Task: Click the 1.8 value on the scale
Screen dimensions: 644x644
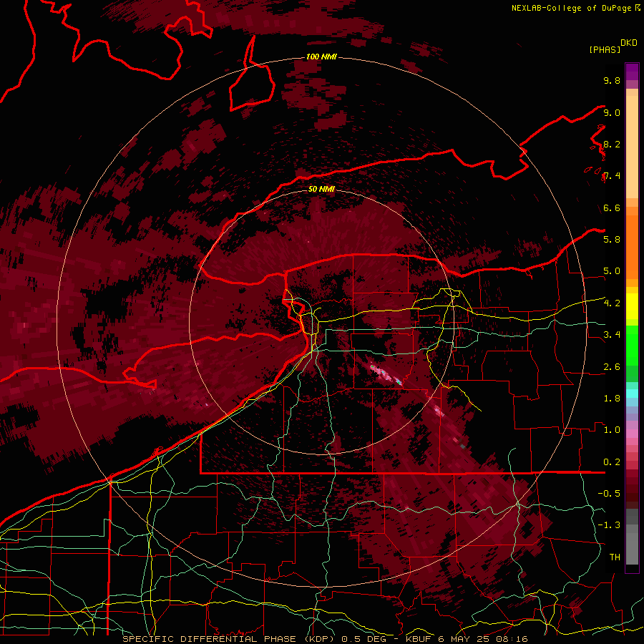Action: pyautogui.click(x=612, y=398)
